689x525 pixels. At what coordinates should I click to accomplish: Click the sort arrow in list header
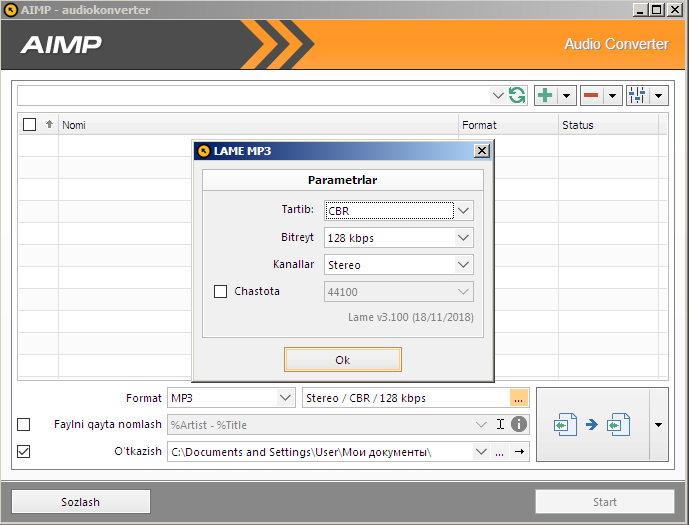[x=49, y=124]
